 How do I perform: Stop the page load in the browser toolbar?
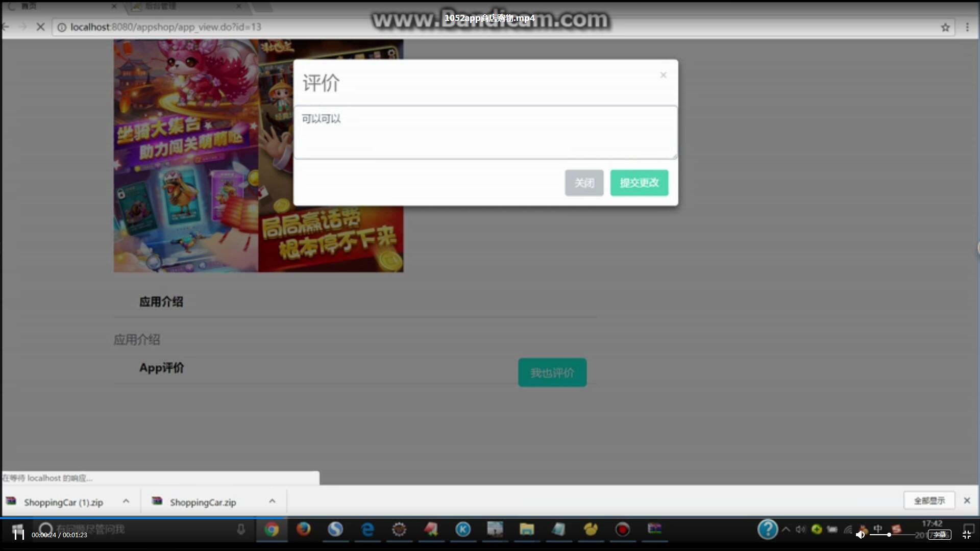click(x=41, y=27)
